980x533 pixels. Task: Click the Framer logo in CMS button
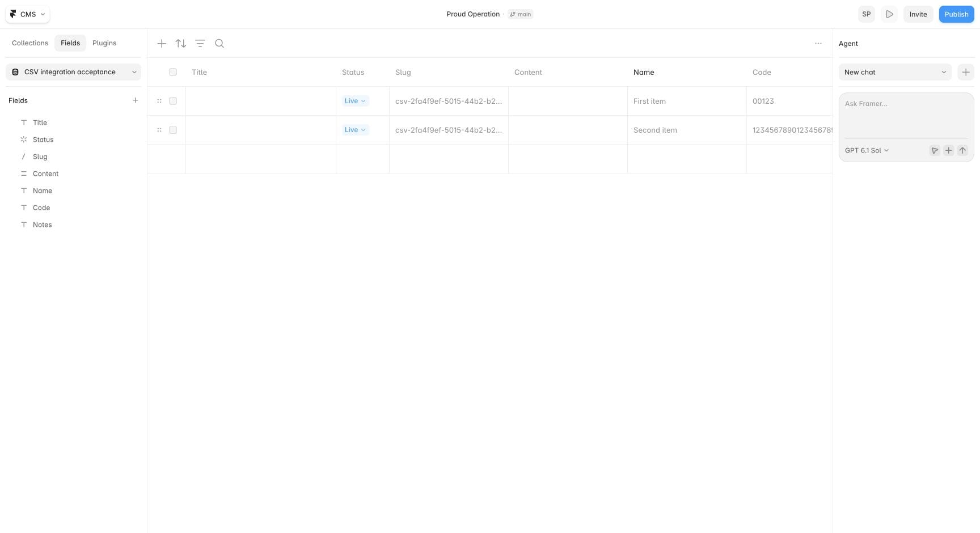coord(13,14)
